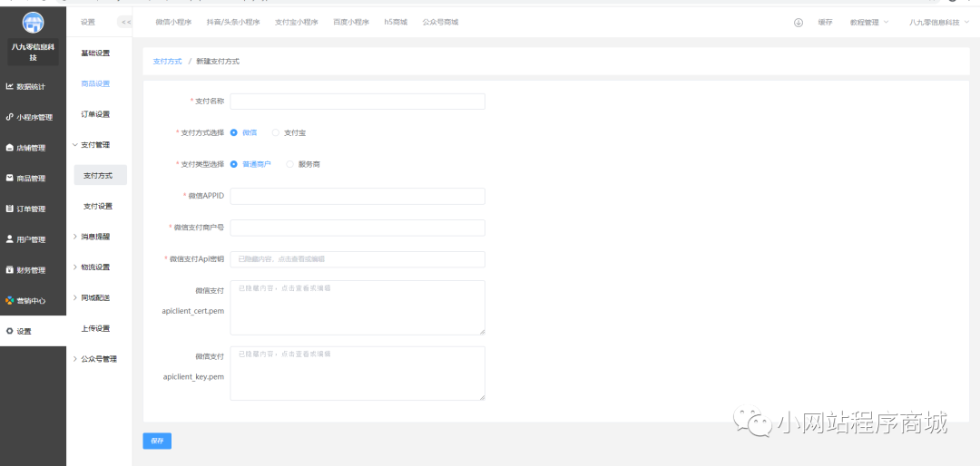Click the 设置 gear icon
The width and height of the screenshot is (980, 466).
click(9, 331)
